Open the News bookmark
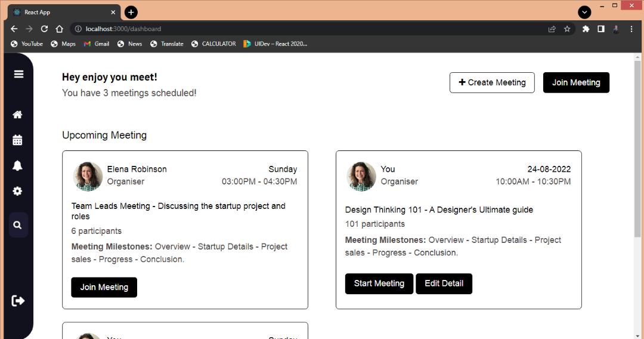The image size is (644, 339). click(130, 44)
